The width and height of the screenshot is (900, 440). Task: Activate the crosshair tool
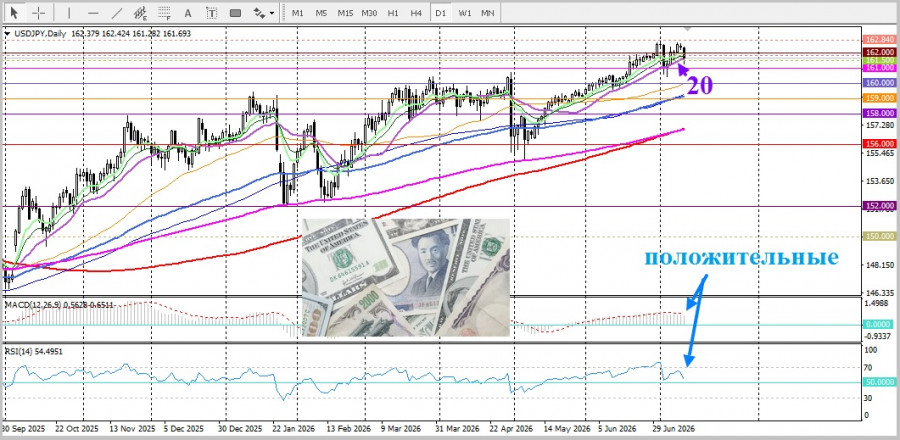(38, 13)
